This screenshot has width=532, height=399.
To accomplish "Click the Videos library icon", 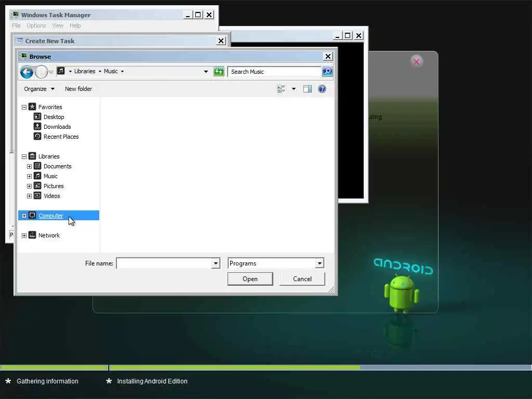I will [37, 195].
